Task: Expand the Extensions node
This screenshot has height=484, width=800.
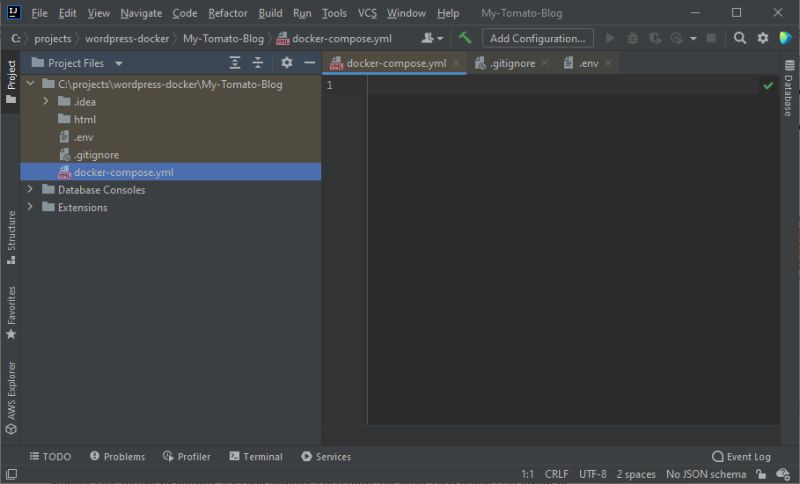Action: tap(30, 207)
